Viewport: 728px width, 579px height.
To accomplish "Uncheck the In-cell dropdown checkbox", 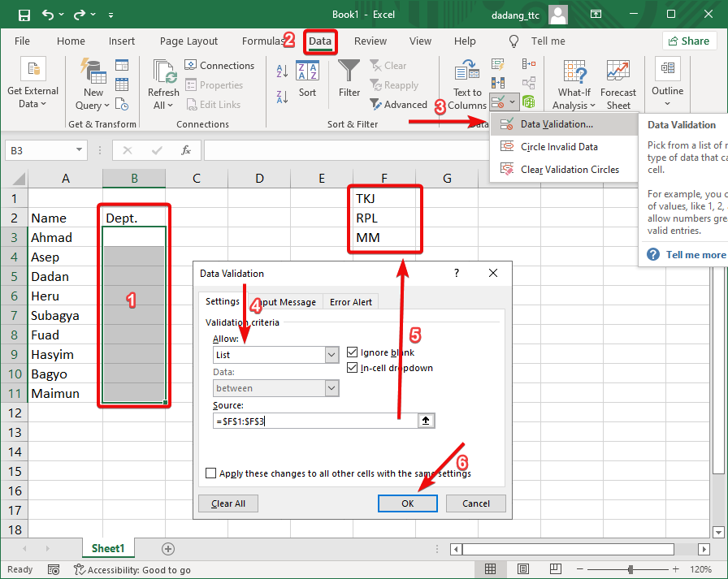I will click(353, 368).
